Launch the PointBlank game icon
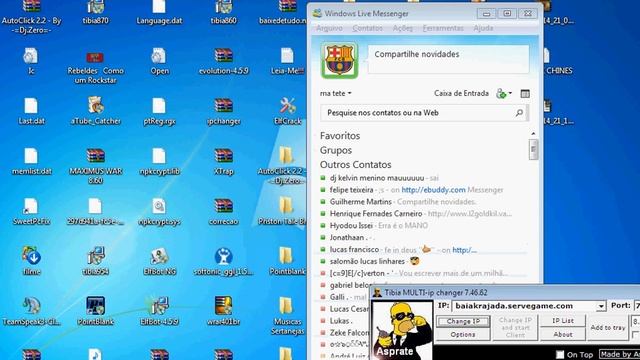This screenshot has height=360, width=640. click(96, 311)
